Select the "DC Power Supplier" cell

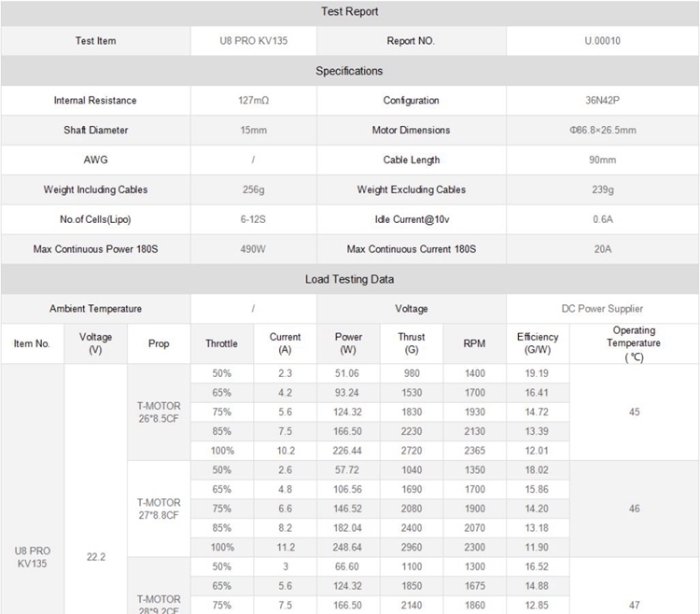[602, 309]
